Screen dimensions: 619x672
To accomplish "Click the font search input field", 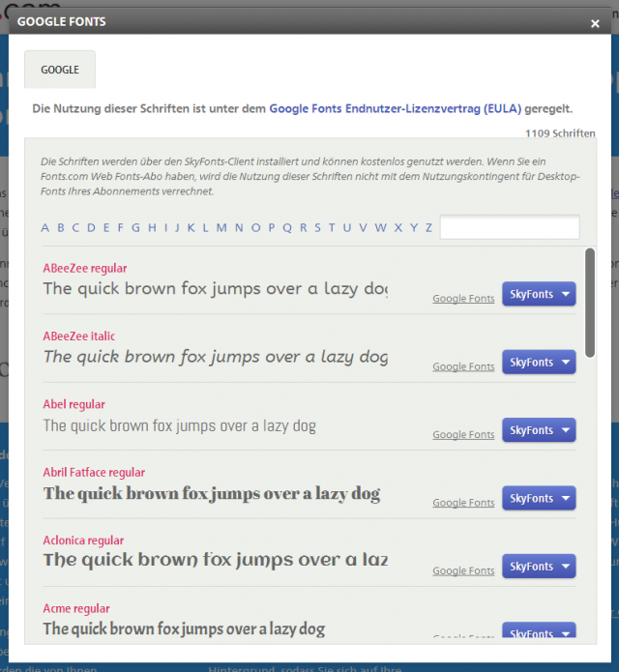I will (x=510, y=227).
